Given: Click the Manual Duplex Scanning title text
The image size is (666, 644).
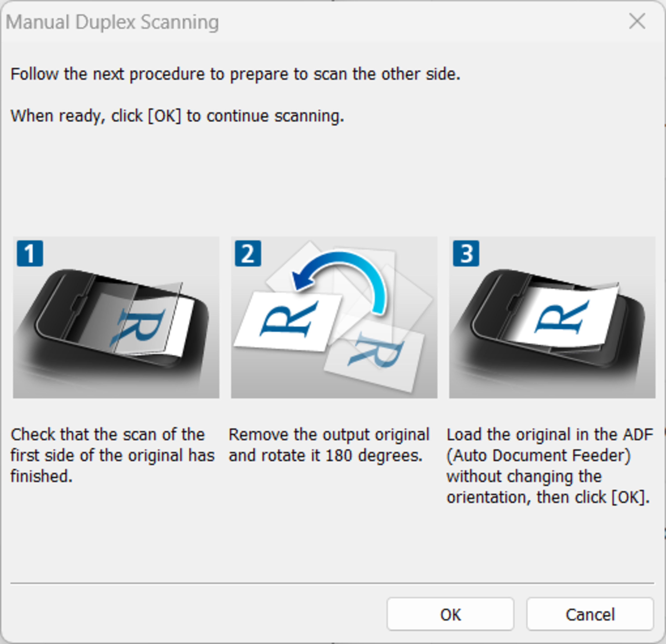Looking at the screenshot, I should tap(112, 22).
